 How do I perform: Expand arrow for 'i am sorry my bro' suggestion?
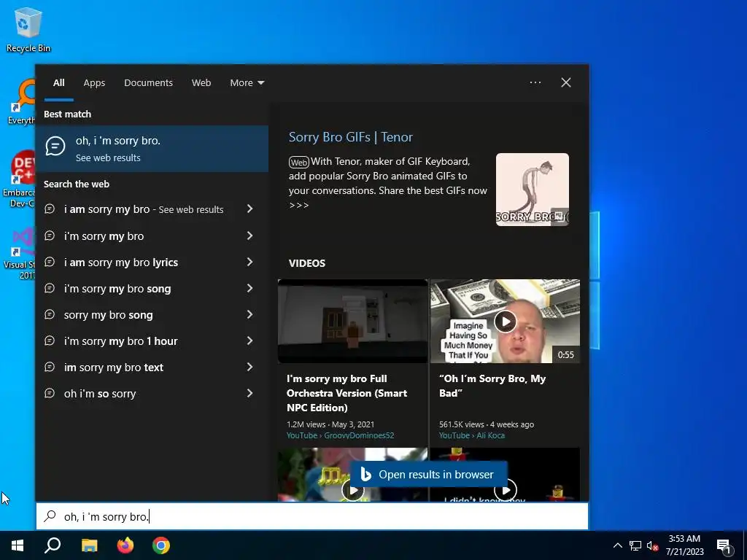pos(249,209)
